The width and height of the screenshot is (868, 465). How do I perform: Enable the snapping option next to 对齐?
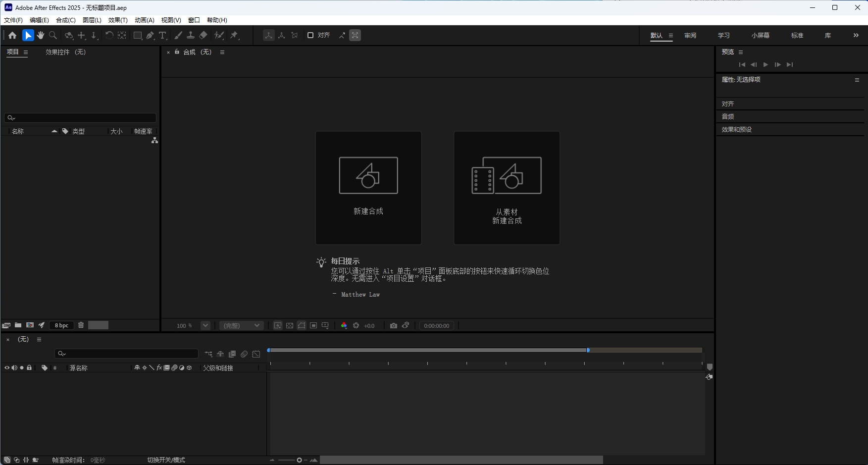coord(310,35)
